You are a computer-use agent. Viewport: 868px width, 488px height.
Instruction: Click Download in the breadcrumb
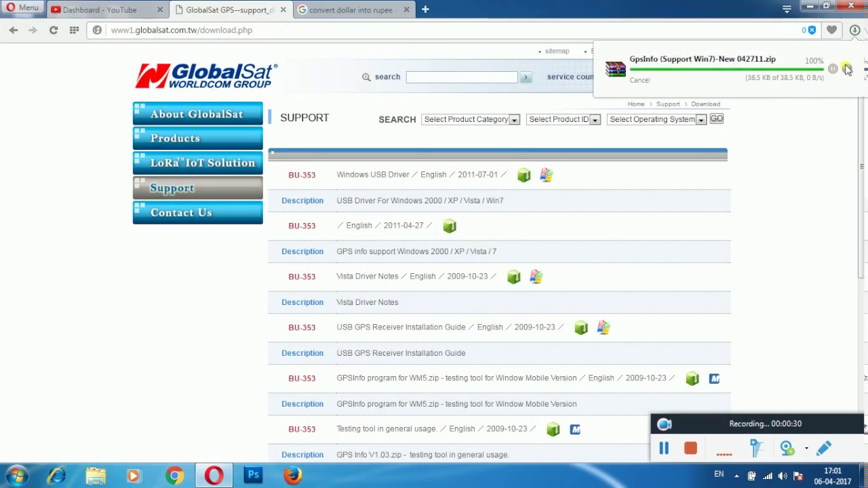point(705,104)
